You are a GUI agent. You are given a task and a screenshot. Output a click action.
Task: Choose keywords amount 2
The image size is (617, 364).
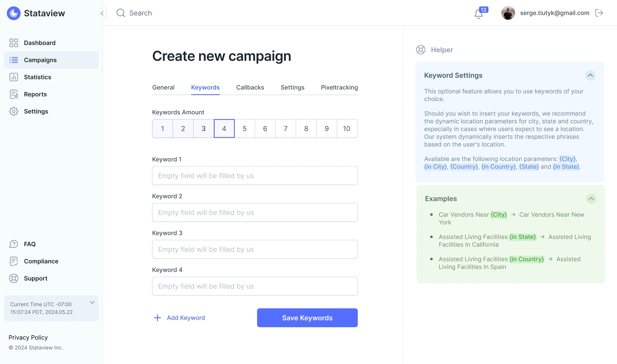(x=183, y=128)
